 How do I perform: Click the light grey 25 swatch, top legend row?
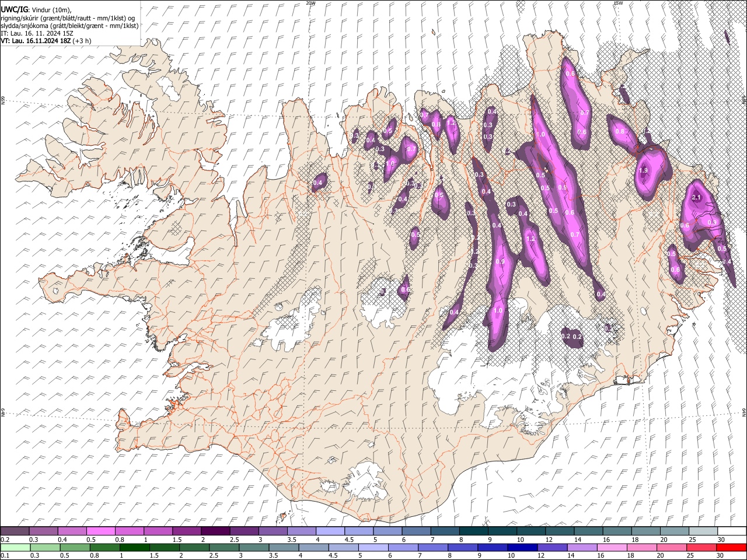point(702,531)
